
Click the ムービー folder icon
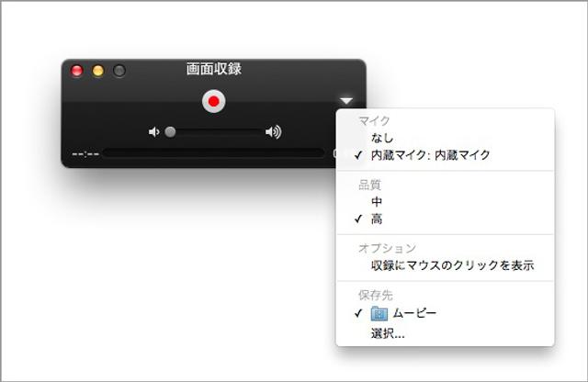point(379,313)
